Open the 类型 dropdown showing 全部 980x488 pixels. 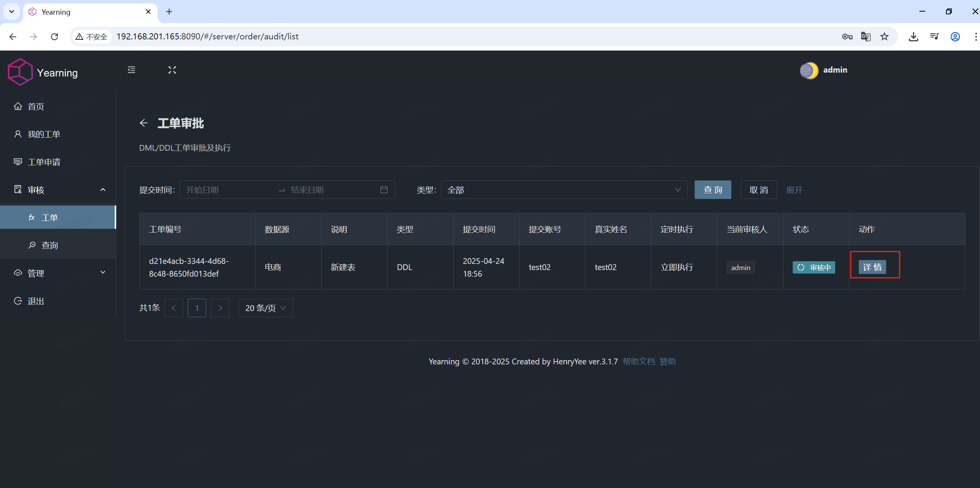(564, 189)
